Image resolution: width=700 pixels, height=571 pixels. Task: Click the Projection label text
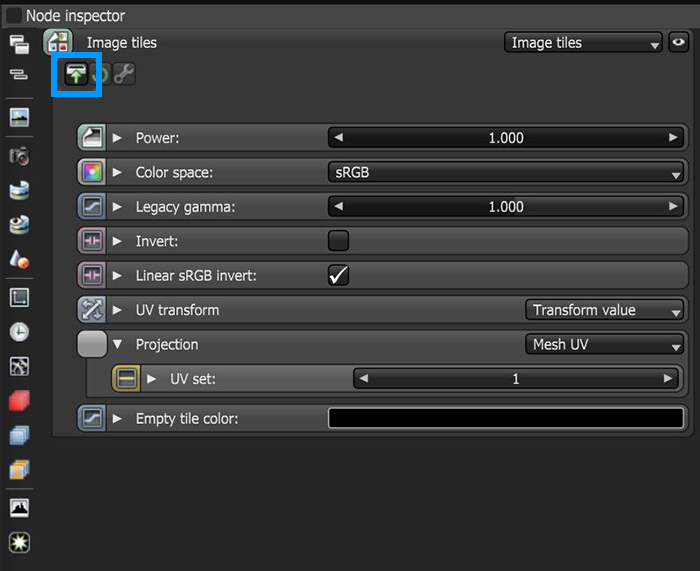(x=167, y=344)
